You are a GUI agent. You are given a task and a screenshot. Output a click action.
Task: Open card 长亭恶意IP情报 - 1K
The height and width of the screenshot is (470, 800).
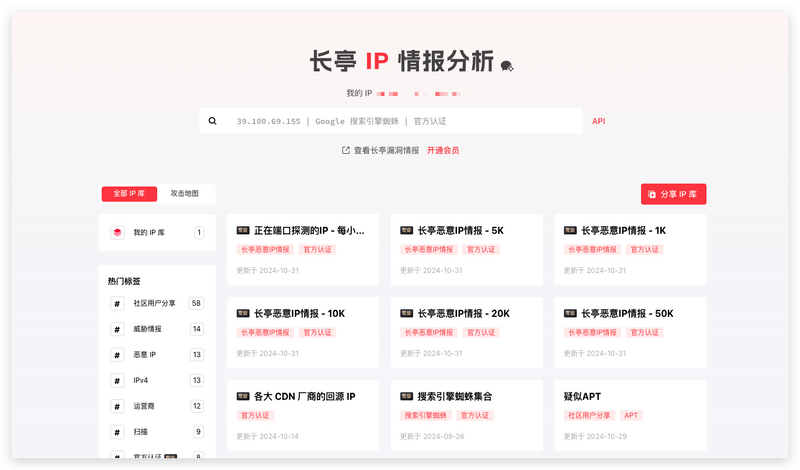tap(631, 250)
